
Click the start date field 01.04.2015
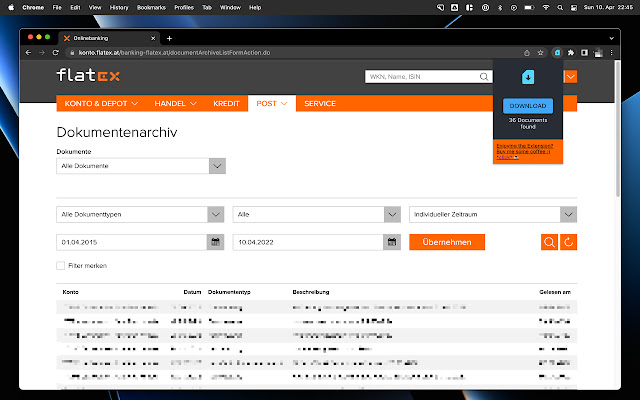132,242
